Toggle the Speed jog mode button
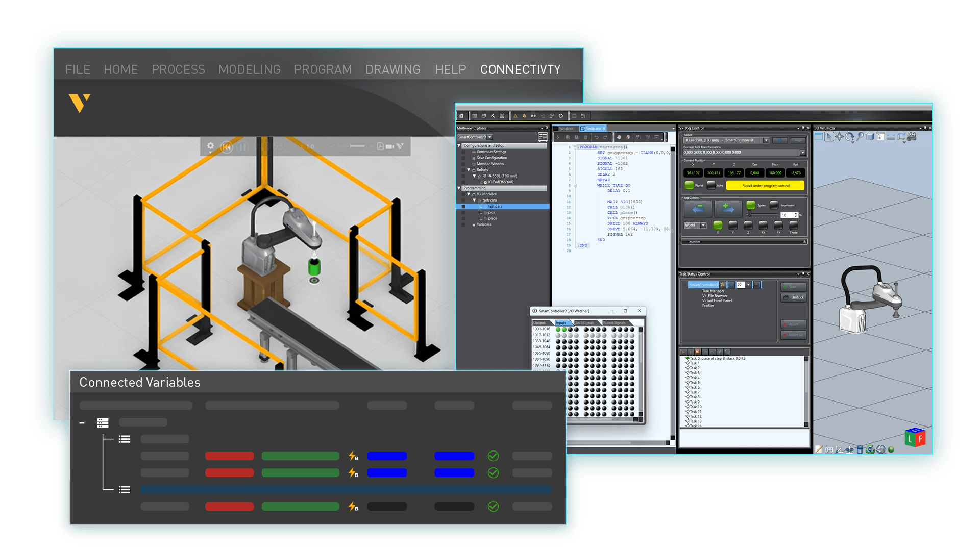This screenshot has width=980, height=551. tap(751, 205)
